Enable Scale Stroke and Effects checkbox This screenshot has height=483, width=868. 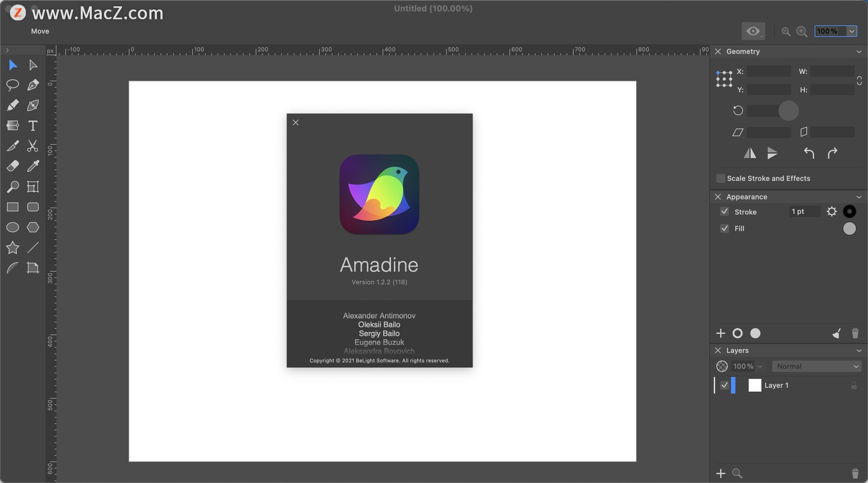click(721, 178)
